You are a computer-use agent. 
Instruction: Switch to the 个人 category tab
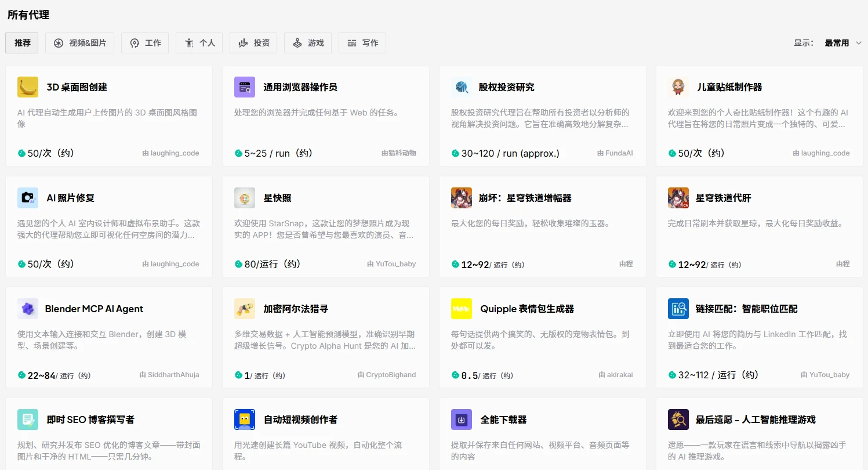pos(199,43)
